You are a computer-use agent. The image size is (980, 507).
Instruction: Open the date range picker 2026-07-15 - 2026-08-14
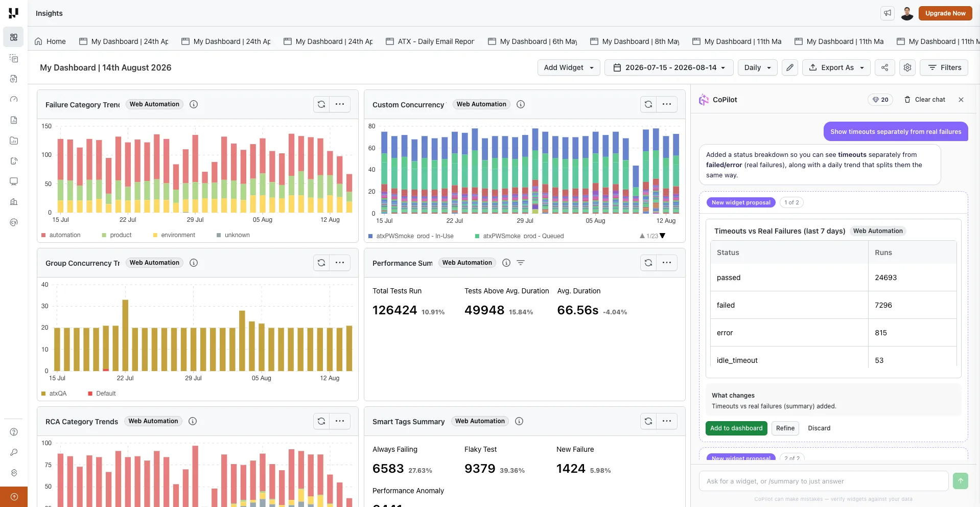pyautogui.click(x=669, y=67)
